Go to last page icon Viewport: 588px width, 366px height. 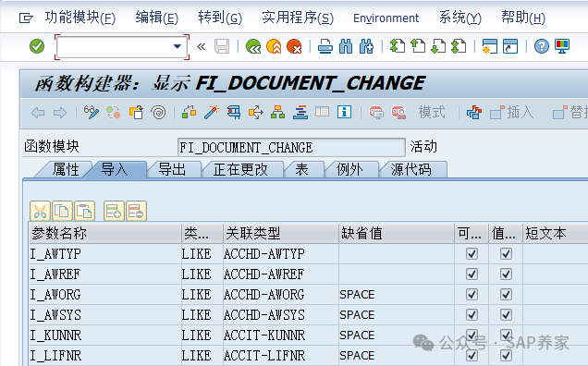(459, 46)
